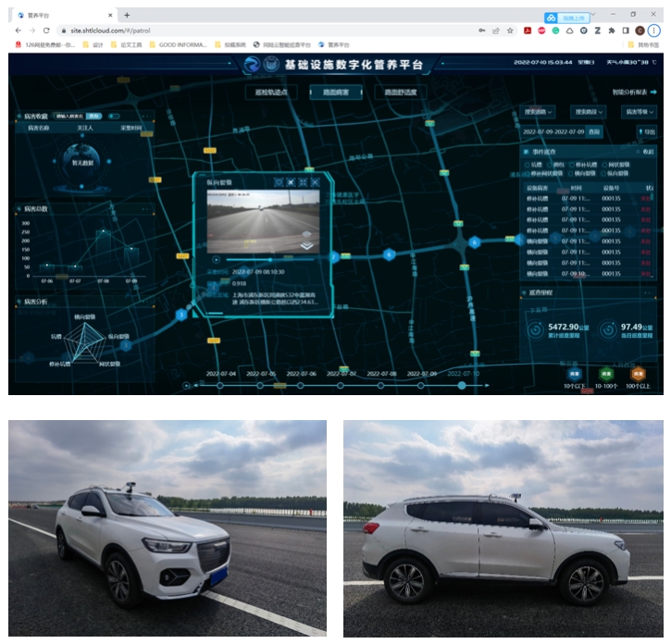Open the 巡查里程 panel options dots
Viewport: 671px width, 644px height.
649,292
